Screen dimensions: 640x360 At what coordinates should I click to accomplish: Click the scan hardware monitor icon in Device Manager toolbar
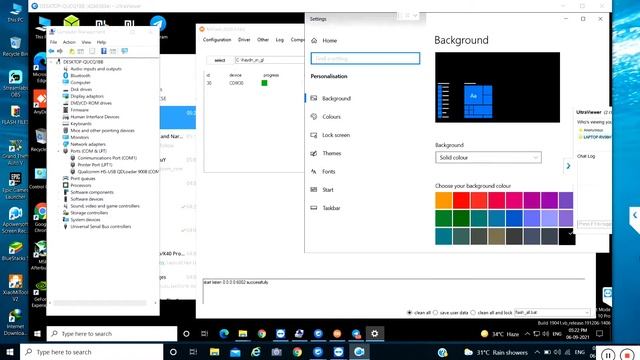(x=124, y=51)
